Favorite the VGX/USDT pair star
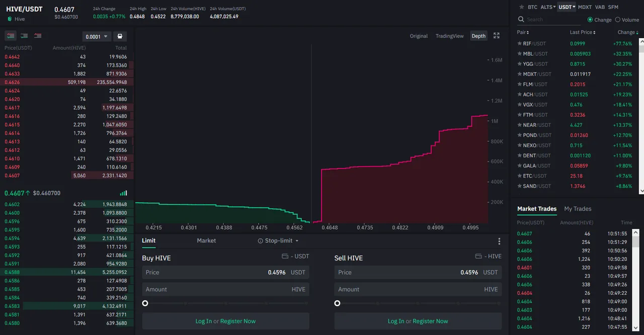The image size is (644, 335). 519,105
